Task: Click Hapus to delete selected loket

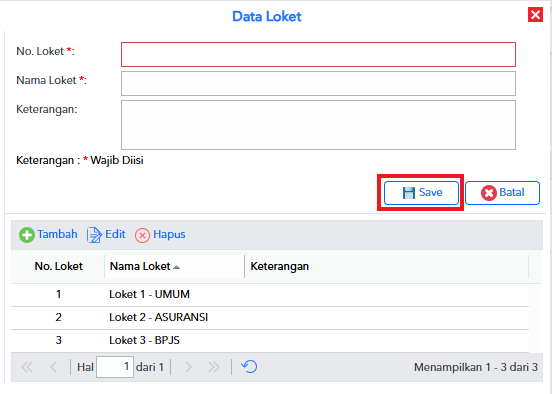Action: pyautogui.click(x=160, y=234)
